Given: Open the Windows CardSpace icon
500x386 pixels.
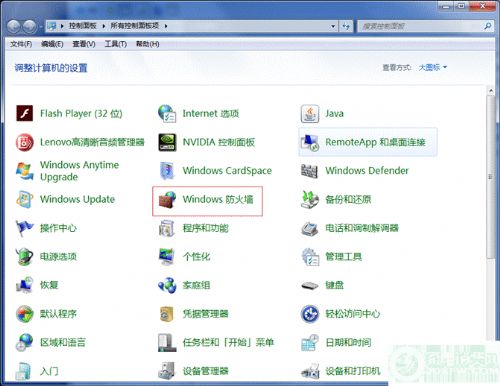Looking at the screenshot, I should pyautogui.click(x=167, y=171).
